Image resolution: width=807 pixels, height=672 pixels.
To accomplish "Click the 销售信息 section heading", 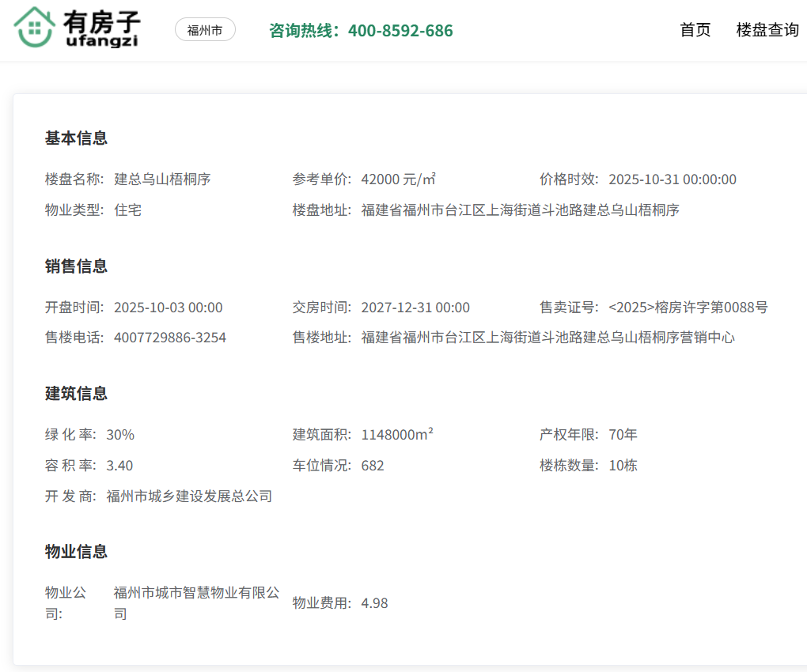I will tap(76, 266).
